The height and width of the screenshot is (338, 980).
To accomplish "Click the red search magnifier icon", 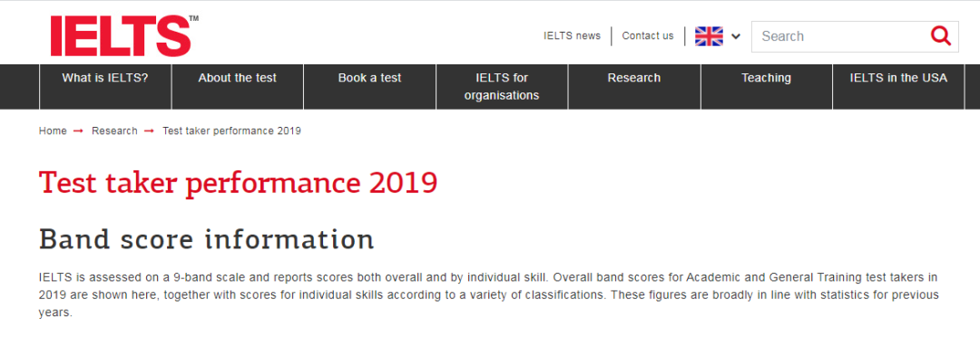I will [x=940, y=35].
